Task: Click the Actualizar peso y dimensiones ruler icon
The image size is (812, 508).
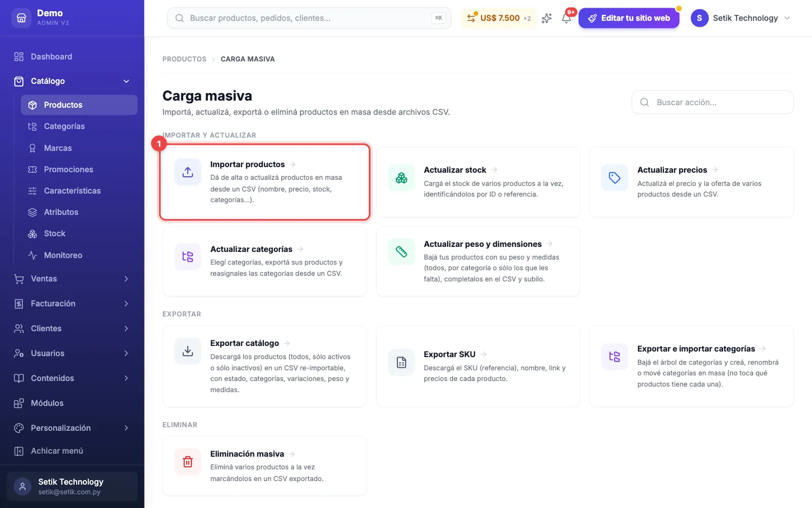Action: pos(401,252)
